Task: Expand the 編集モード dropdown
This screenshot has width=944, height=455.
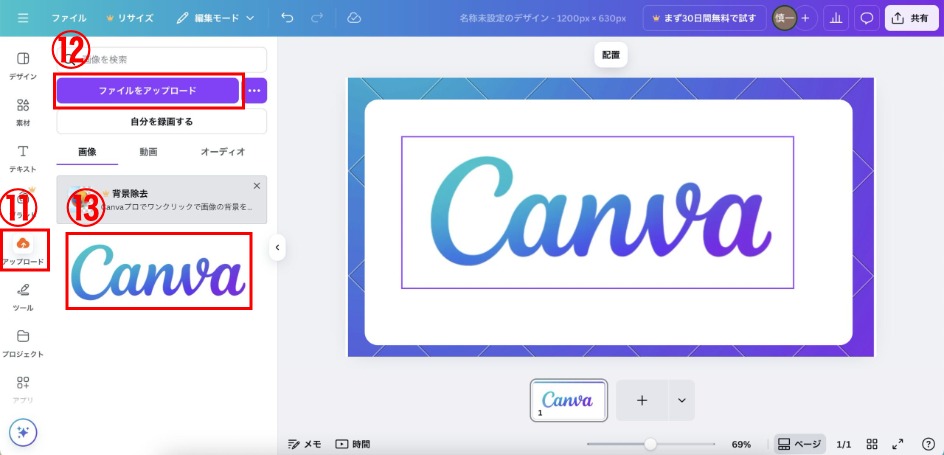Action: [215, 18]
